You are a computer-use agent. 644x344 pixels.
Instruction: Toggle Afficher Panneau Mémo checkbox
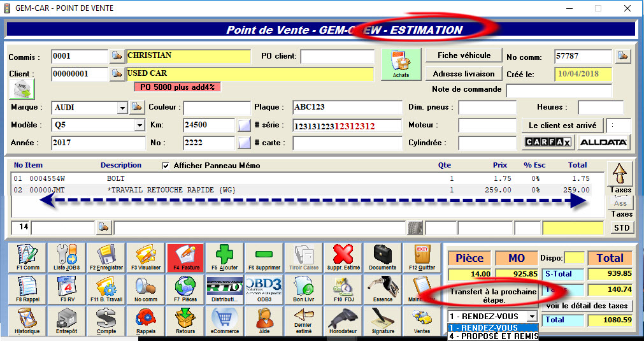pyautogui.click(x=166, y=166)
